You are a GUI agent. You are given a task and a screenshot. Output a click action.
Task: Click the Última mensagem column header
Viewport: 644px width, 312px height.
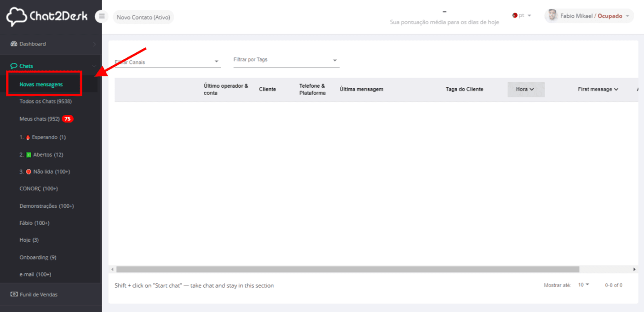pyautogui.click(x=361, y=90)
